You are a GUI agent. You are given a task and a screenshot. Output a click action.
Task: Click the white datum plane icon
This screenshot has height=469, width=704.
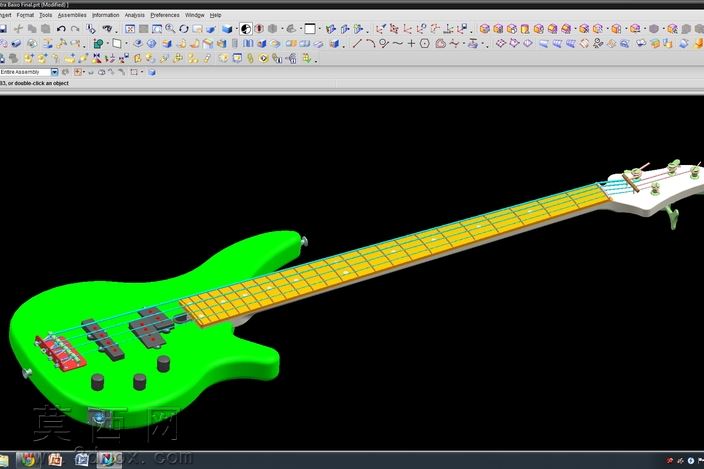[117, 44]
